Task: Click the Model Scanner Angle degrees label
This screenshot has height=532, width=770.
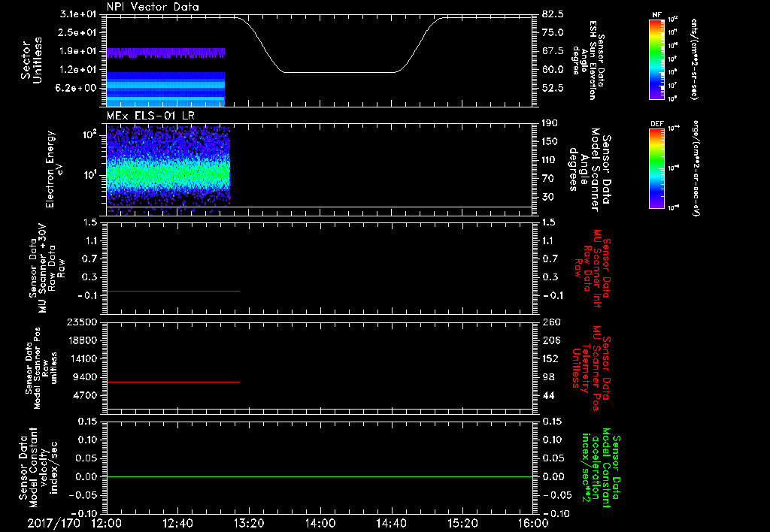Action: pos(590,170)
